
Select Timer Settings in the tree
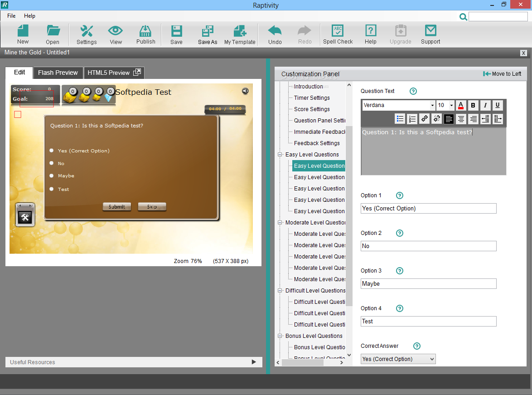pyautogui.click(x=312, y=98)
